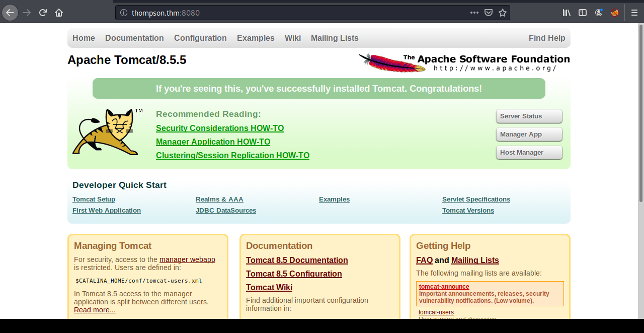Open Wiki in the top navigation
The width and height of the screenshot is (644, 333).
(293, 38)
